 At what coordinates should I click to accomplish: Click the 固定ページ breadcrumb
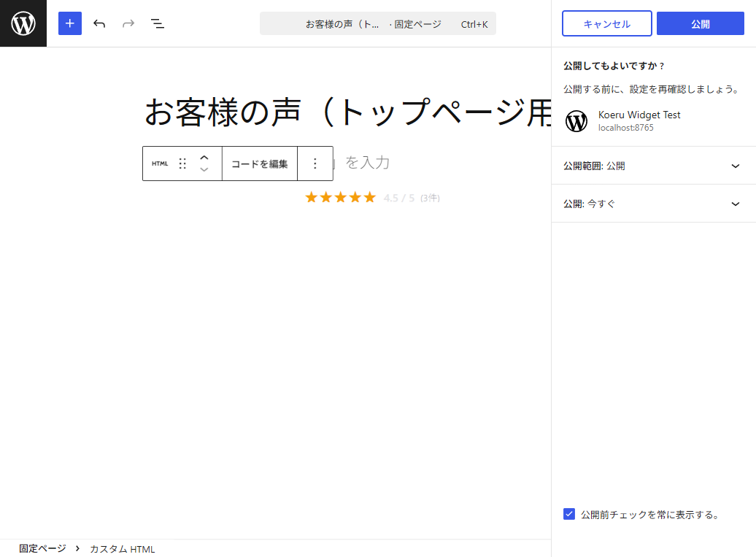42,549
